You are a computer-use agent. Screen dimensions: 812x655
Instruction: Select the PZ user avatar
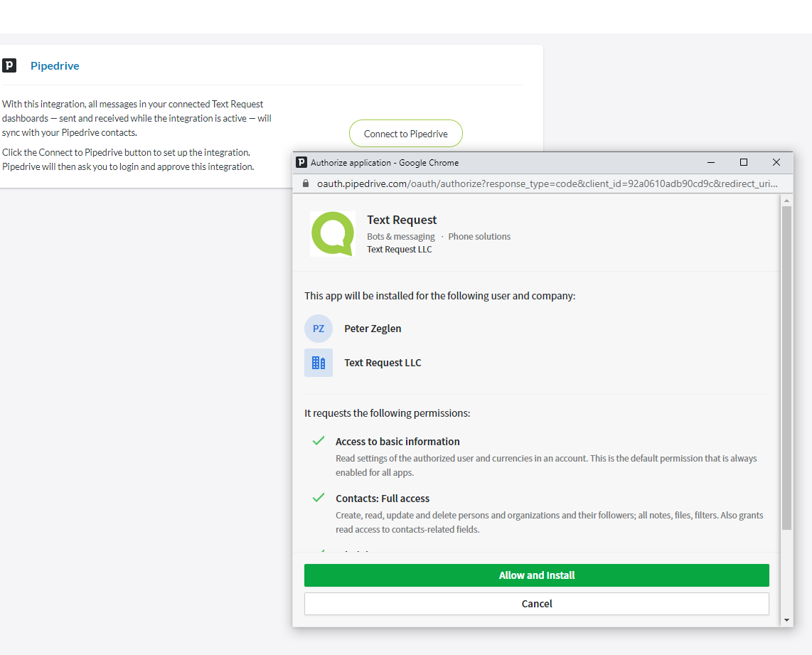pos(319,329)
